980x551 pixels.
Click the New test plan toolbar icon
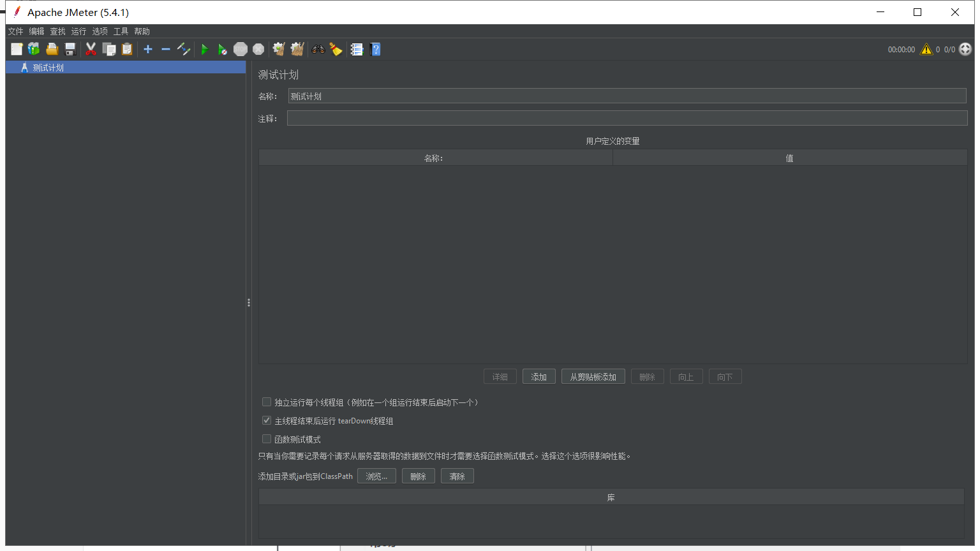coord(17,49)
